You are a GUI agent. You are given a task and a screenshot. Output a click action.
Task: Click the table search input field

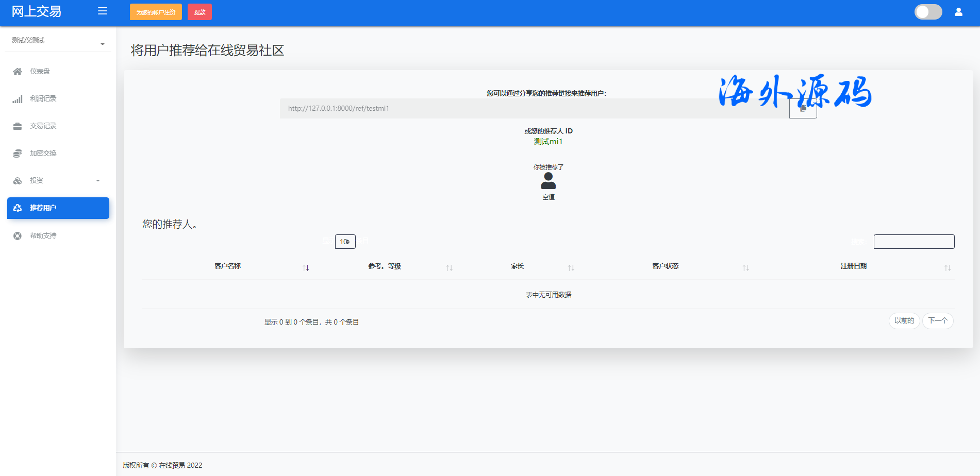pyautogui.click(x=913, y=242)
